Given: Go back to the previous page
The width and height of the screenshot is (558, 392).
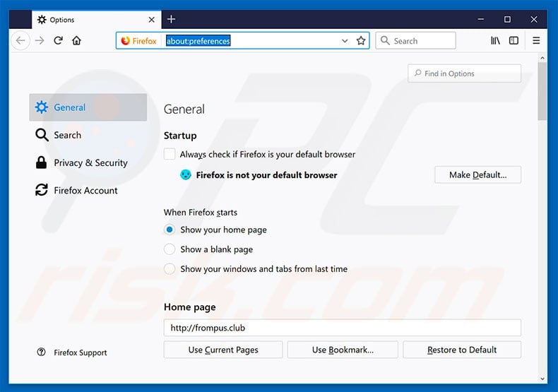Looking at the screenshot, I should [x=20, y=40].
